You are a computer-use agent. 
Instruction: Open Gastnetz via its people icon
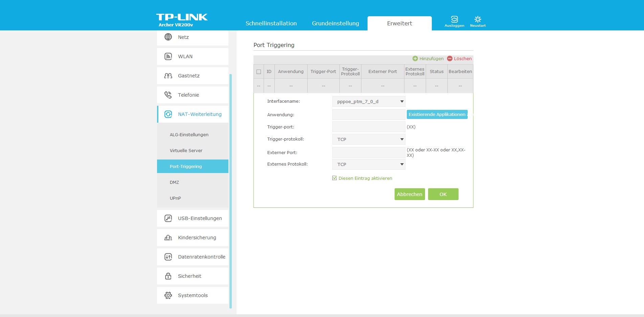[168, 76]
